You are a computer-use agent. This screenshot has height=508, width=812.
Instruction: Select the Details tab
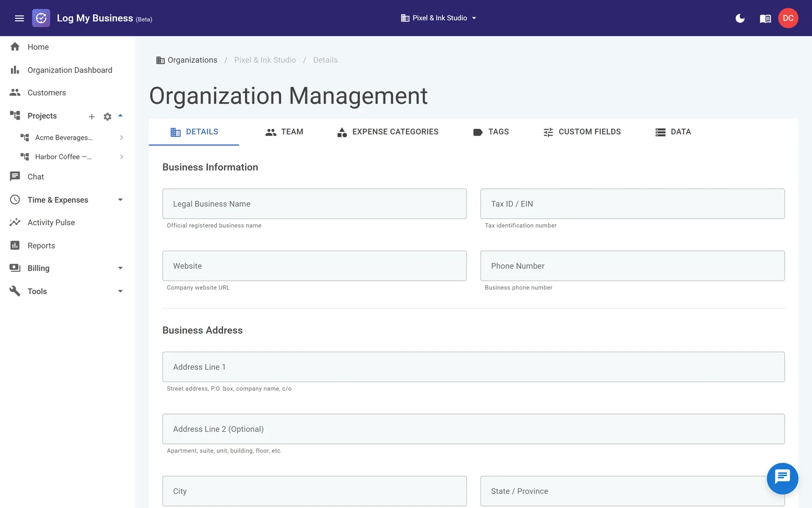pos(194,132)
